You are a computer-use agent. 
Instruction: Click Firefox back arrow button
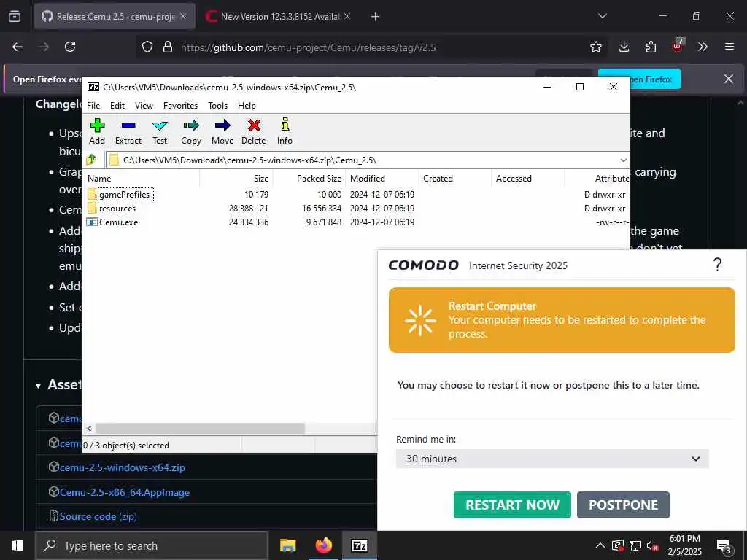coord(18,47)
